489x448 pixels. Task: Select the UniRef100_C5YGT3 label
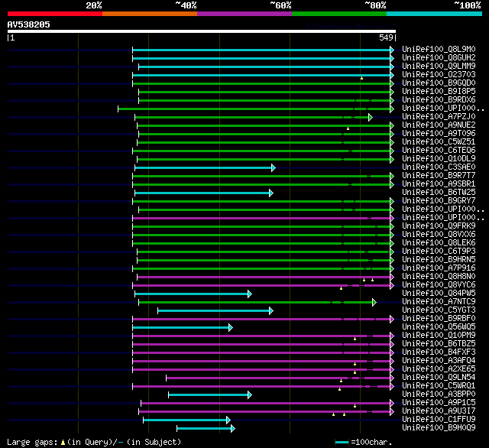[439, 310]
